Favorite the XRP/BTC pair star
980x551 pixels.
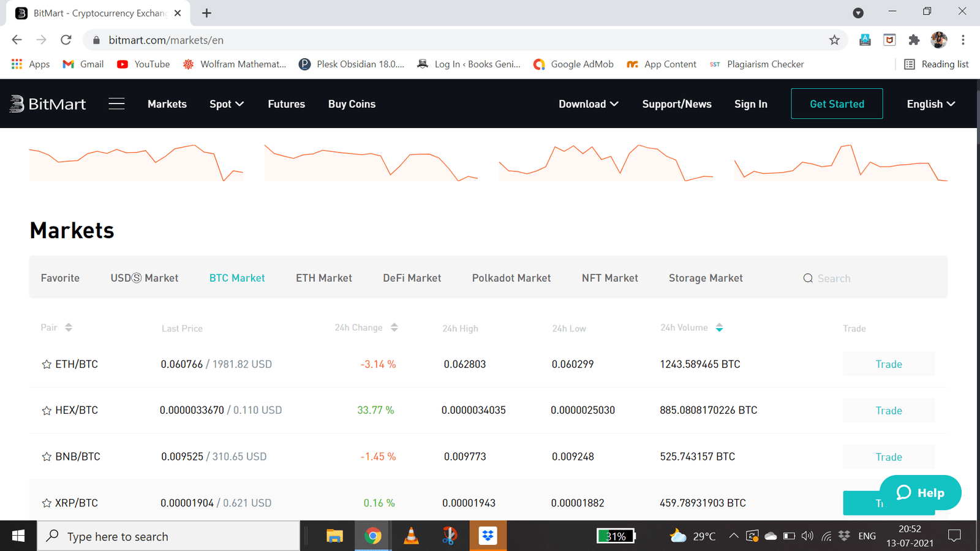(x=47, y=503)
